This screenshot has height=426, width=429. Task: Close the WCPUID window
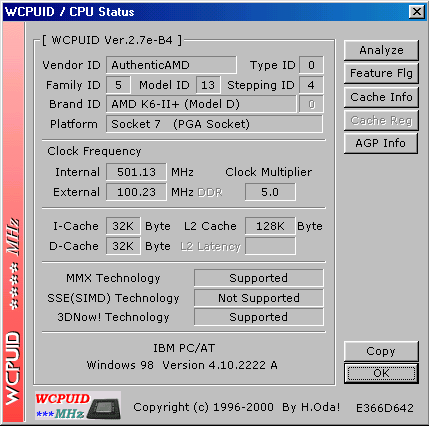[x=417, y=12]
